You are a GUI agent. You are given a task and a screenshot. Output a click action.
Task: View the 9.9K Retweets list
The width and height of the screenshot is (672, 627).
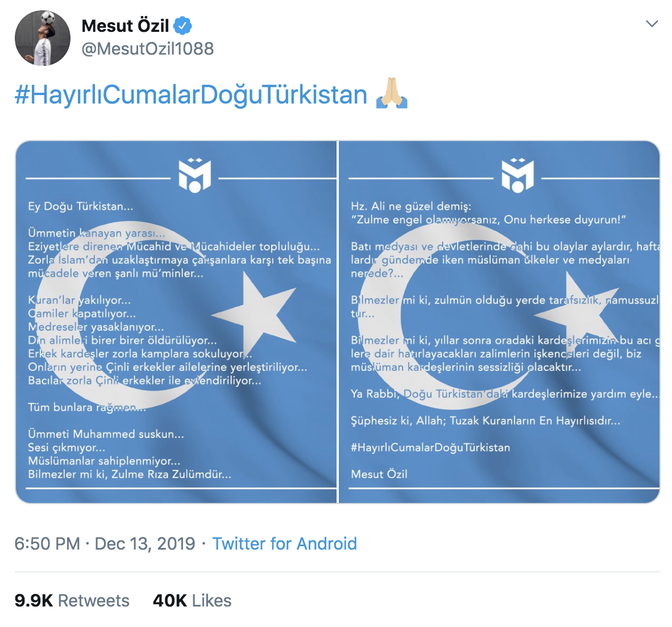pyautogui.click(x=72, y=601)
